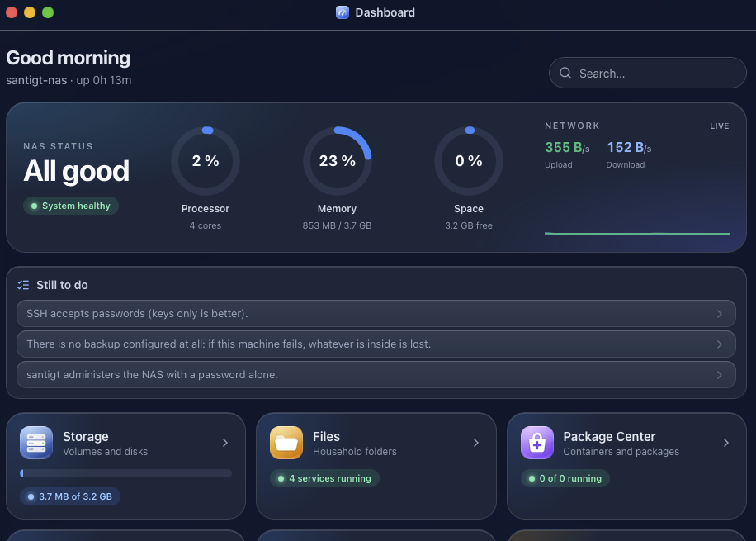Focus the Search field
Screen dimensions: 756x541
point(648,73)
